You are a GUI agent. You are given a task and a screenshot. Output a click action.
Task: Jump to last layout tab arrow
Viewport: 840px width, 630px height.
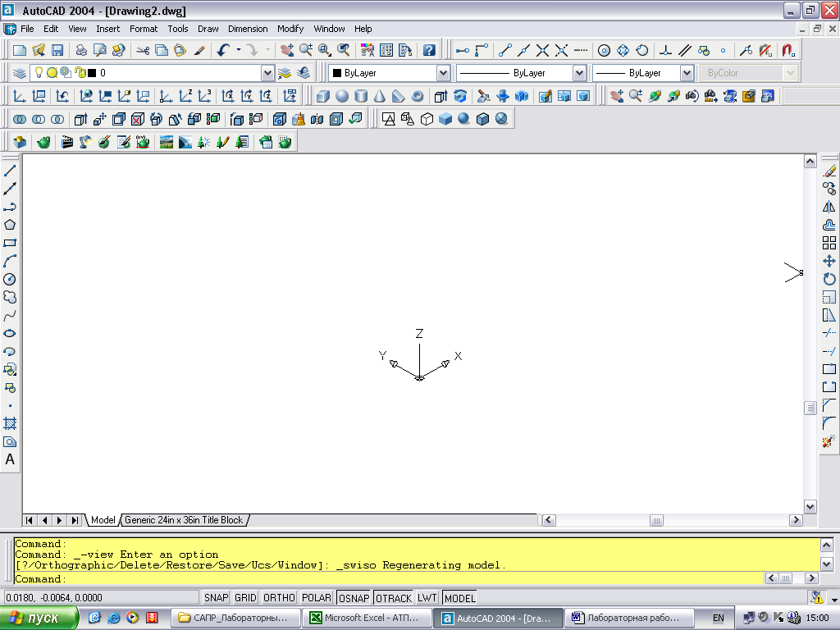pos(75,520)
